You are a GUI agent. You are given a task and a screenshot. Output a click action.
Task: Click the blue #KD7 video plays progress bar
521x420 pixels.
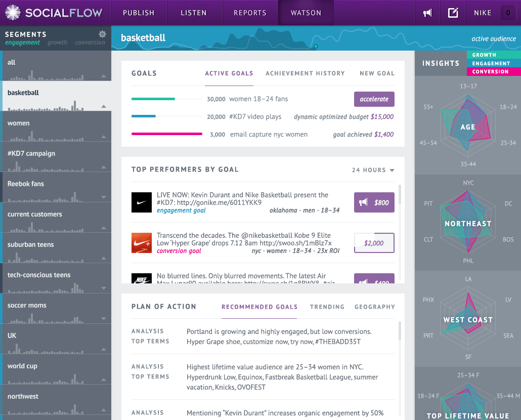click(x=144, y=116)
